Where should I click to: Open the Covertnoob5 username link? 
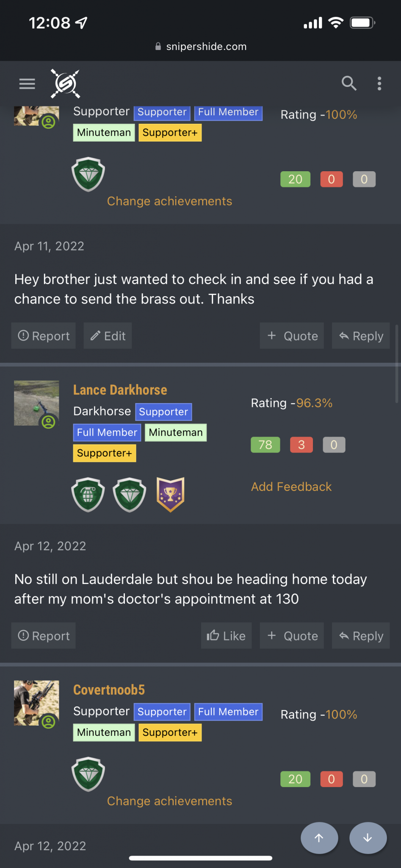[109, 690]
